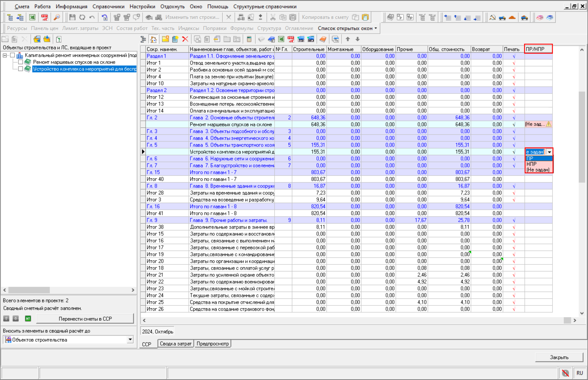Check the Устройство комплекса мероприятий checkbox
This screenshot has width=588, height=380.
click(20, 69)
